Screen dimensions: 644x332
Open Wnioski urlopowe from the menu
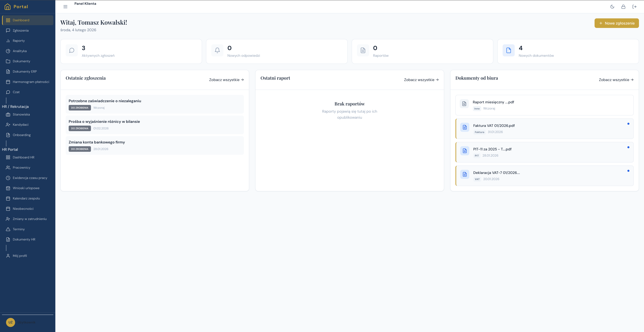[26, 188]
